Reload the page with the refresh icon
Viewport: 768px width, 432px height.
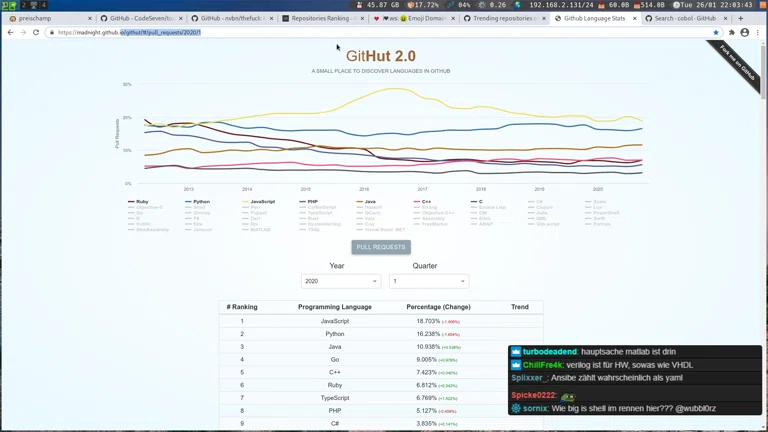[36, 32]
